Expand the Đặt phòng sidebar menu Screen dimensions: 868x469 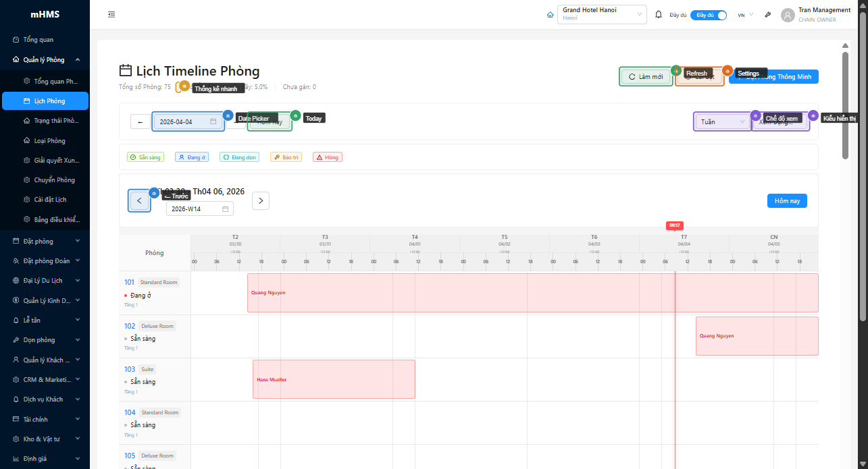coord(45,241)
